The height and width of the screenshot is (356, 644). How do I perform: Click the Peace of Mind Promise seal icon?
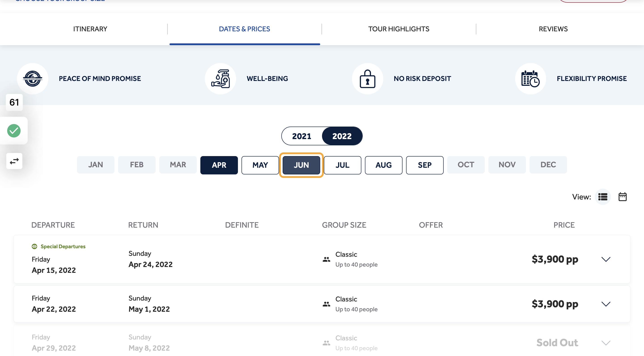point(32,78)
